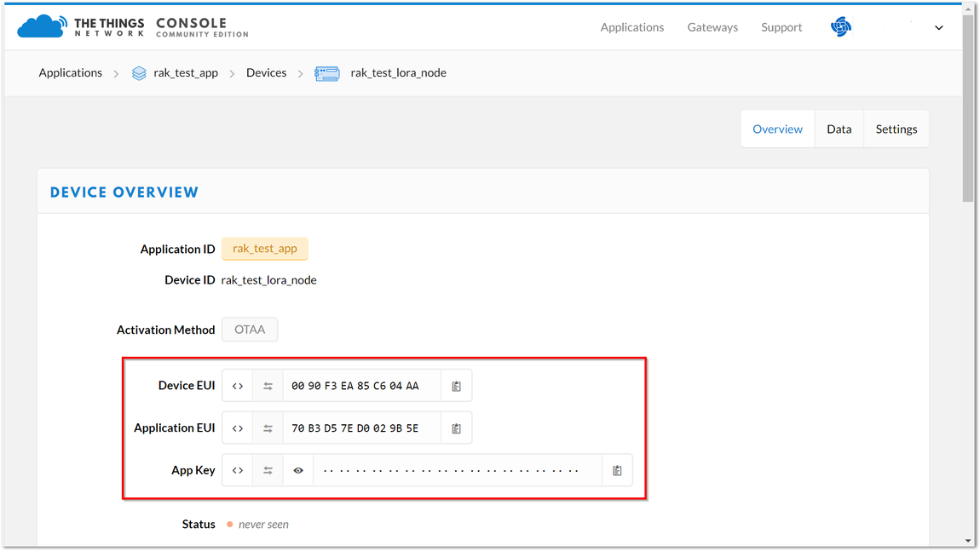
Task: Select the masked App Key field
Action: point(458,470)
